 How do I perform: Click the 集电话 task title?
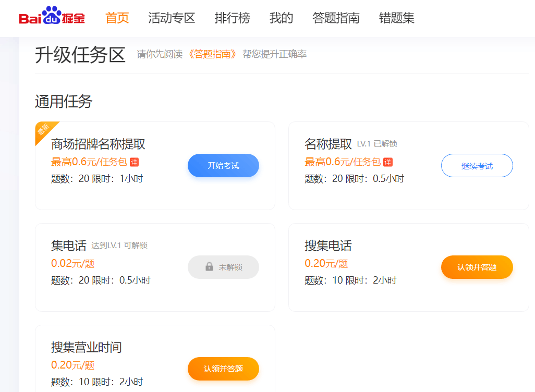pos(69,246)
